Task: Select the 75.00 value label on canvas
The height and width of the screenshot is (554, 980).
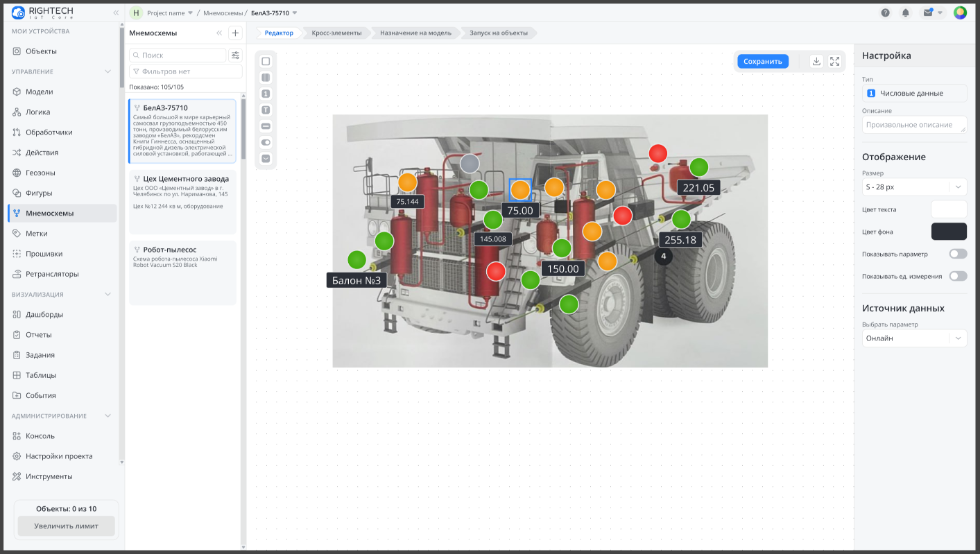Action: tap(520, 211)
